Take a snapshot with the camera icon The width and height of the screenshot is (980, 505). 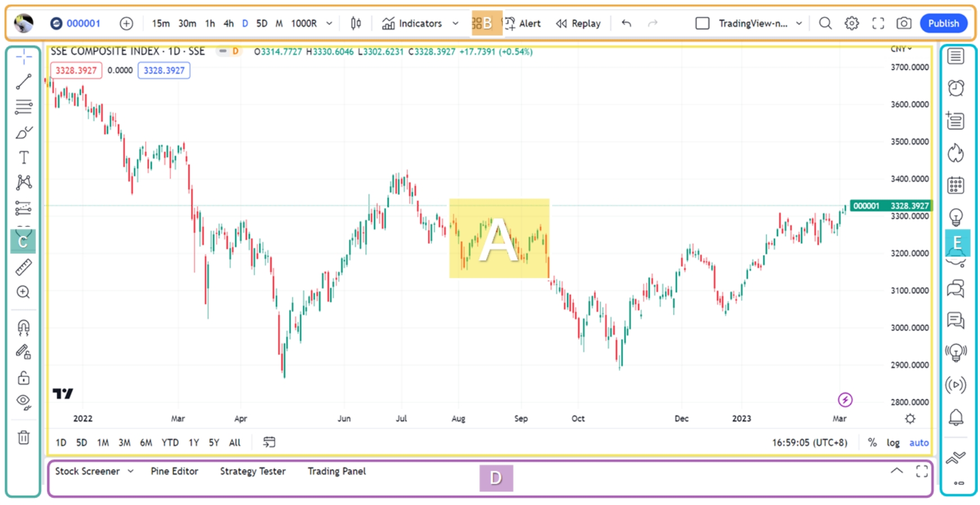click(904, 23)
